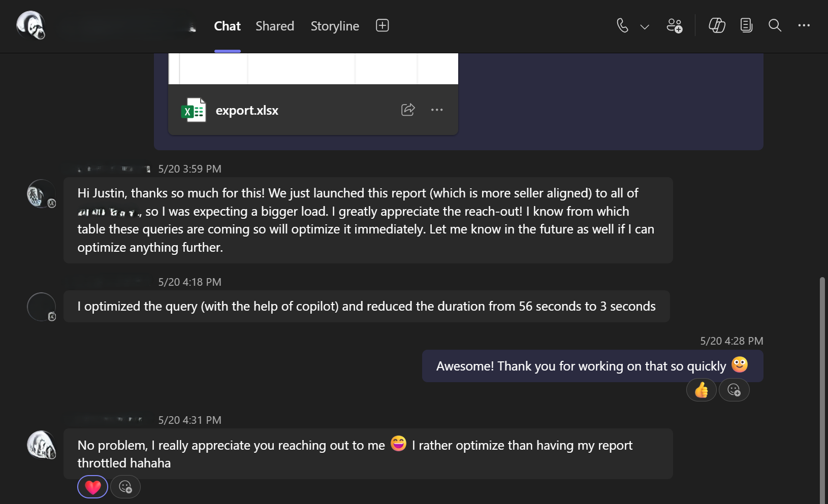
Task: Open more options for export.xlsx
Action: click(x=437, y=110)
